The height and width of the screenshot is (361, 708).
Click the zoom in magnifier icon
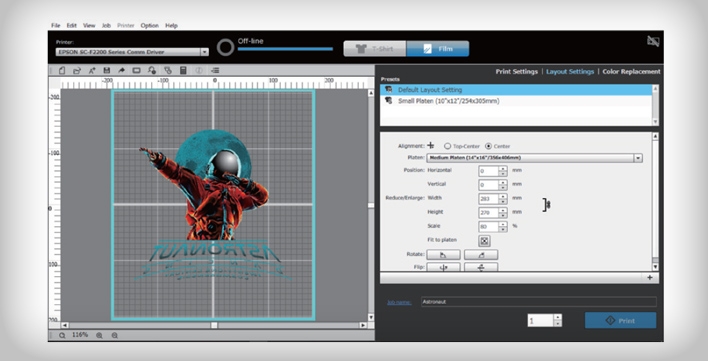pyautogui.click(x=99, y=336)
